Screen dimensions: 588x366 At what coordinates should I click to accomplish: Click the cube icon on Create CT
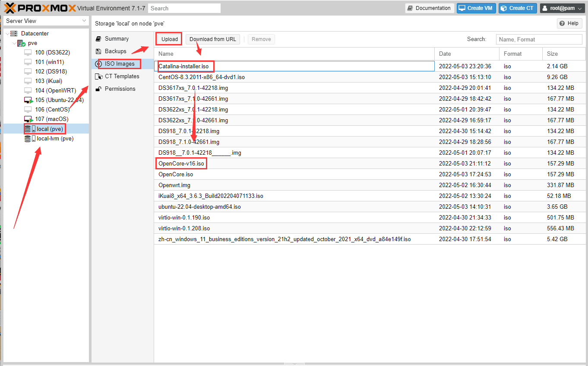tap(503, 8)
